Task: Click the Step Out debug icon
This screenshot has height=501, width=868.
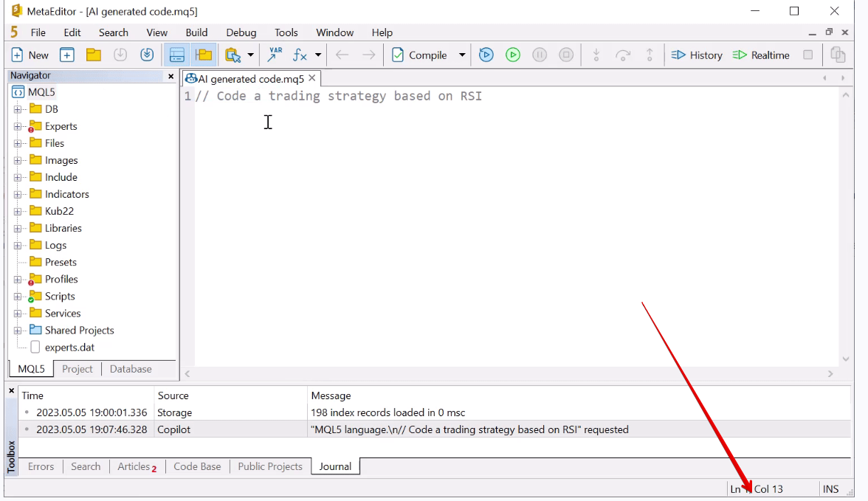Action: [650, 55]
